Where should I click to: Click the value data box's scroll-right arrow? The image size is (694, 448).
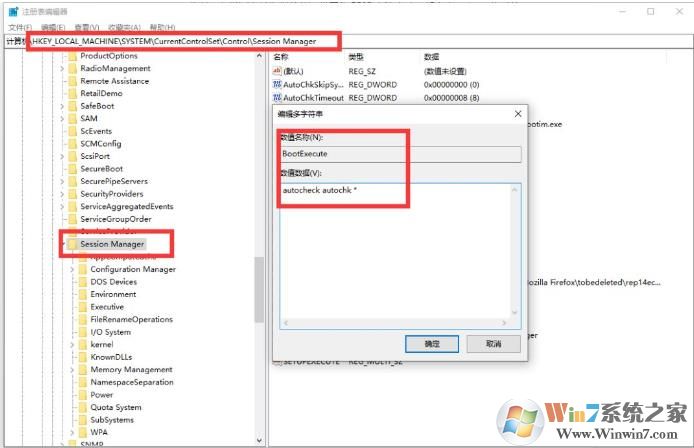[505, 323]
